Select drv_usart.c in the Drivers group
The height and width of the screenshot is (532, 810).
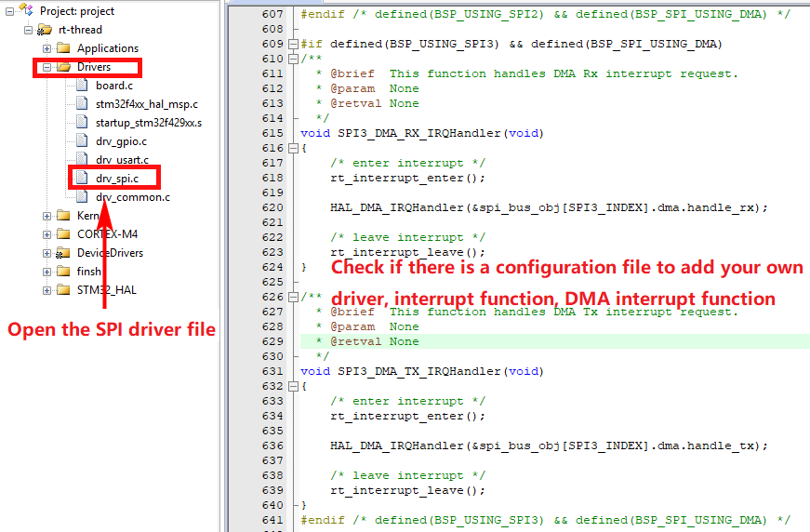tap(121, 160)
